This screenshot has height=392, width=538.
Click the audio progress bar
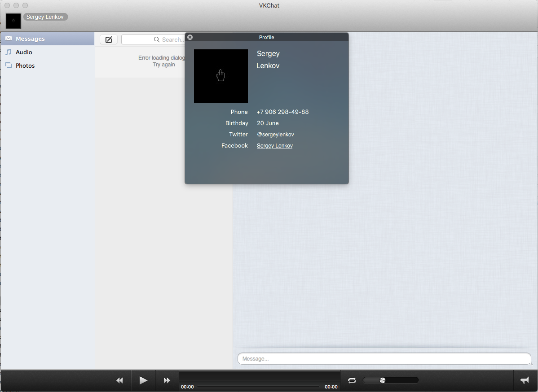(x=258, y=387)
